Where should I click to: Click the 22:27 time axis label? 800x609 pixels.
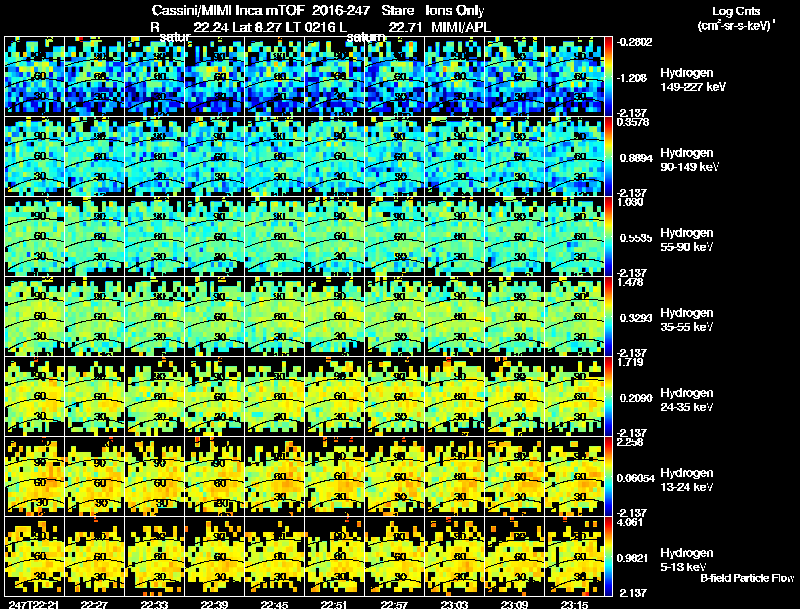coord(94,604)
